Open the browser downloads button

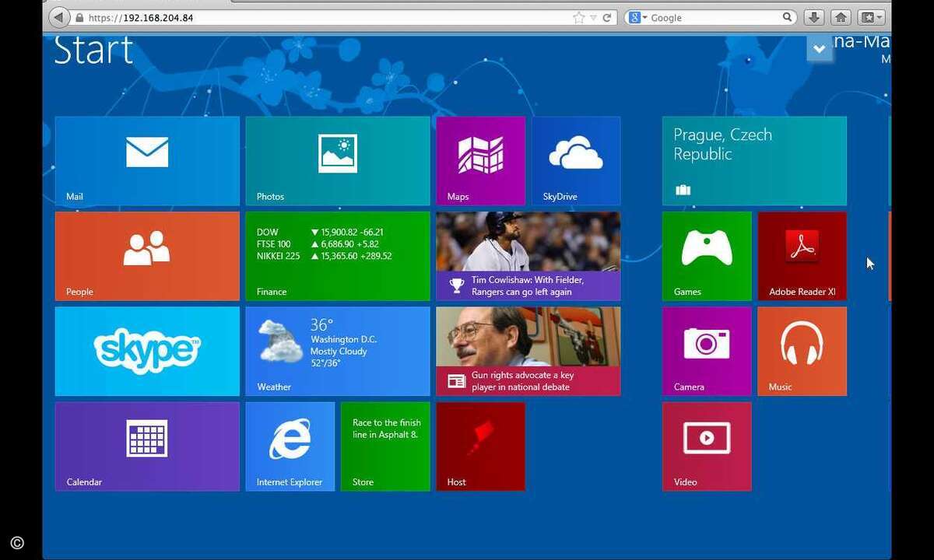click(x=813, y=17)
